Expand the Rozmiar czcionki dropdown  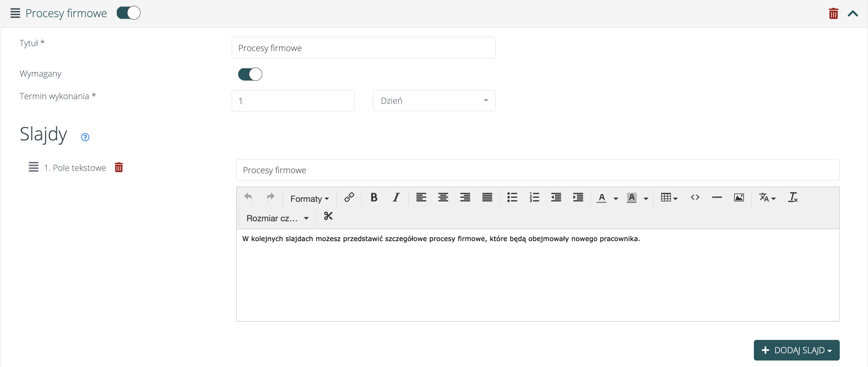coord(278,218)
